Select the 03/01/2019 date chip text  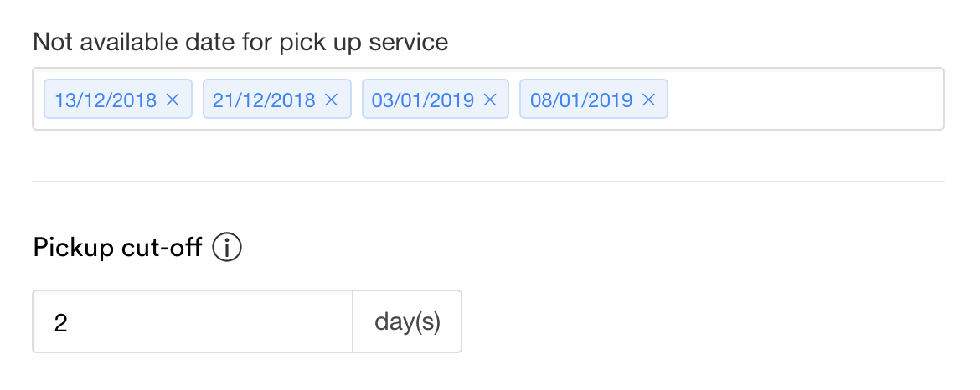point(423,100)
